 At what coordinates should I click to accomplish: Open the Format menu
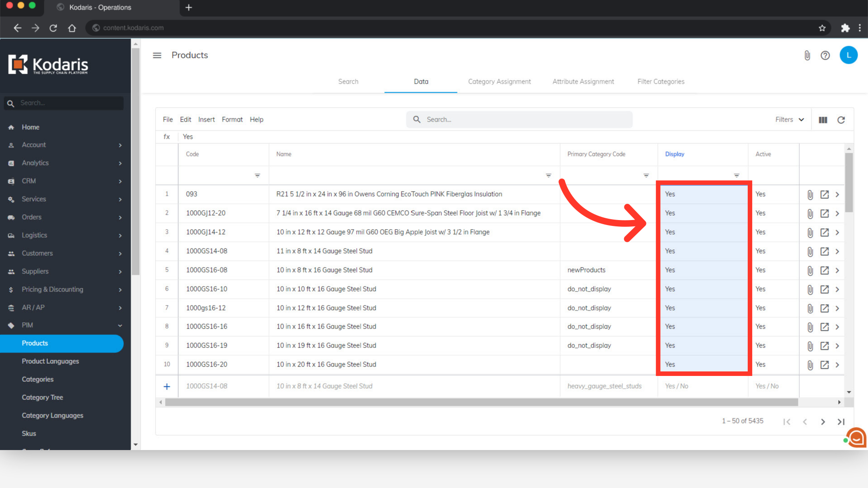pos(232,120)
